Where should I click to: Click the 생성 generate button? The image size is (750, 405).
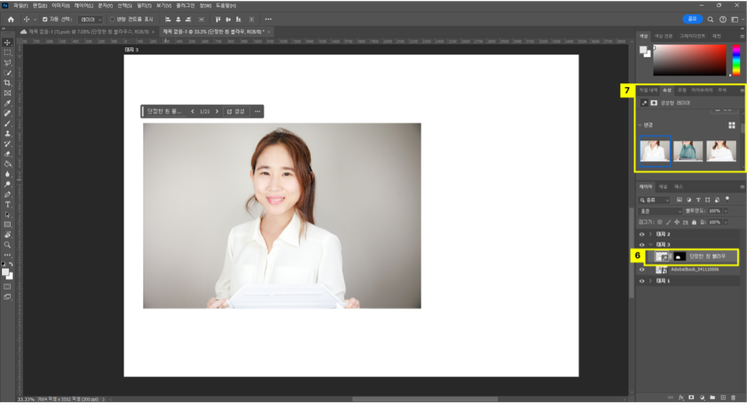(x=236, y=111)
